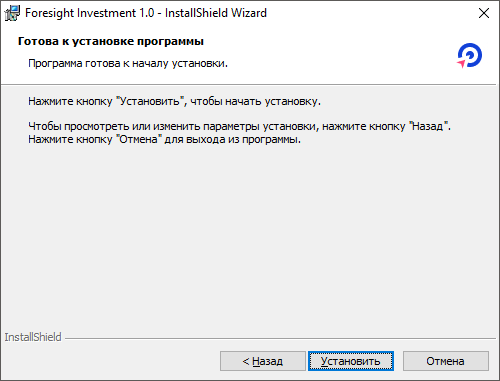This screenshot has height=381, width=500.
Task: Click the "InstallShield Wizard" part of the title
Action: click(x=216, y=13)
